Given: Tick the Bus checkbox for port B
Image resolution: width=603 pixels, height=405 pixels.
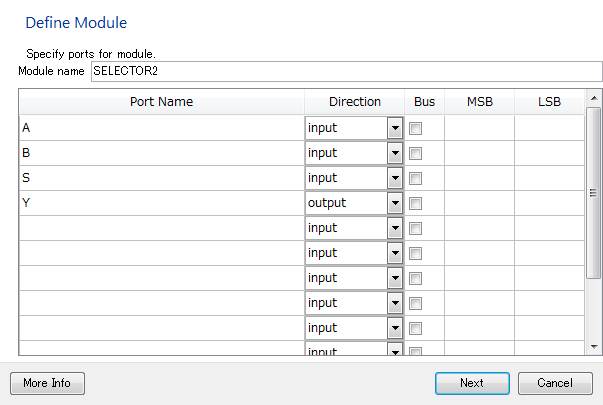Looking at the screenshot, I should click(x=415, y=153).
